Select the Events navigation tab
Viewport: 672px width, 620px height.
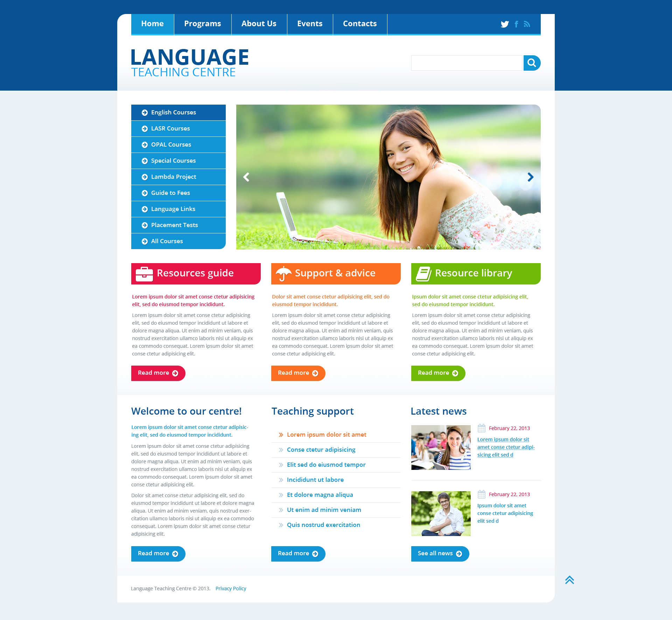(310, 23)
